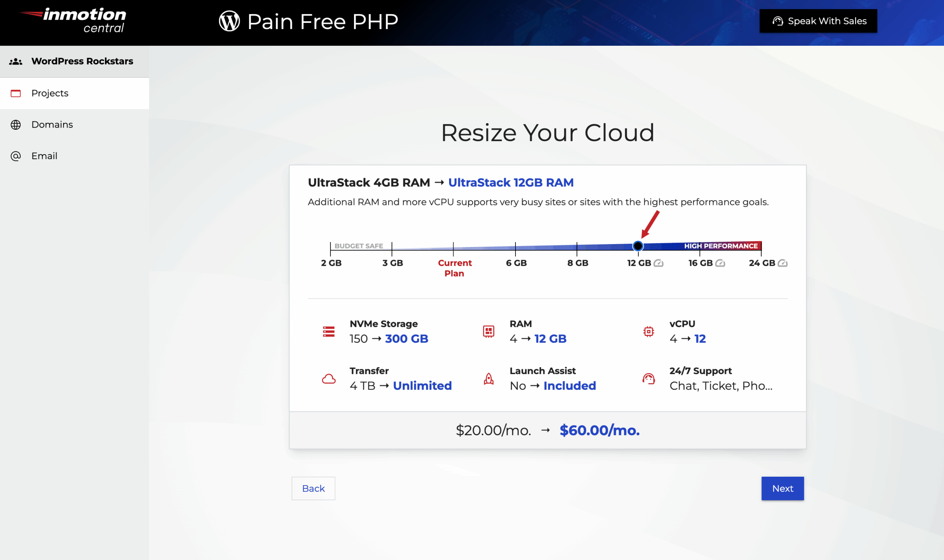
Task: Click the NVMe Storage server icon
Action: 329,331
